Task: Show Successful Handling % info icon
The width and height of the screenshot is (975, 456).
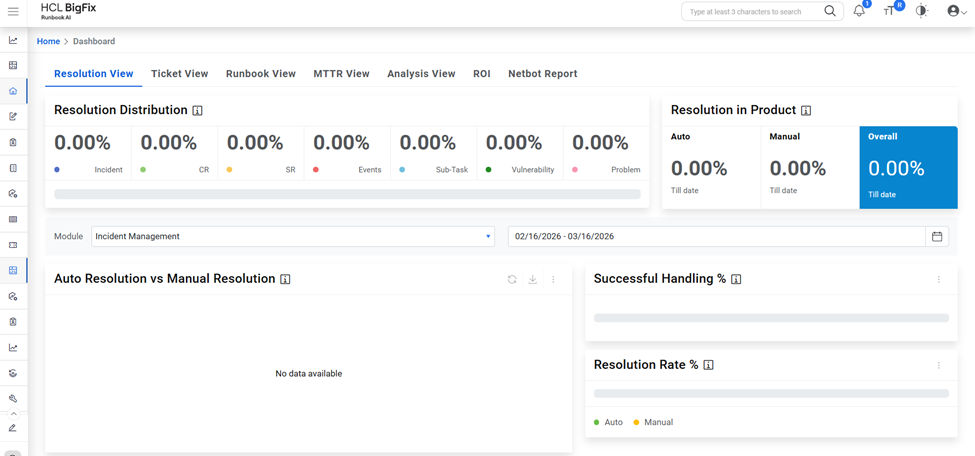Action: pyautogui.click(x=736, y=279)
